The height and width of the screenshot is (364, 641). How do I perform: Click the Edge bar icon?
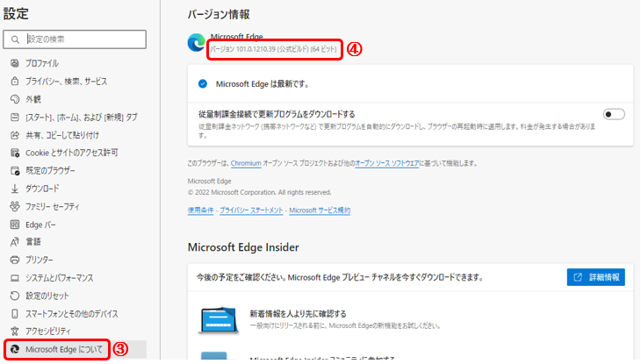click(15, 225)
